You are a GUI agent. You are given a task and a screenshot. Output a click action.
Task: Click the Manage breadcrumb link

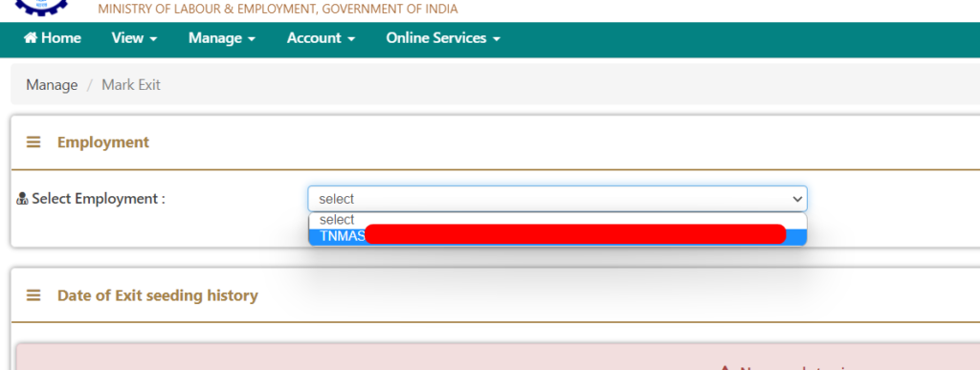pos(52,85)
